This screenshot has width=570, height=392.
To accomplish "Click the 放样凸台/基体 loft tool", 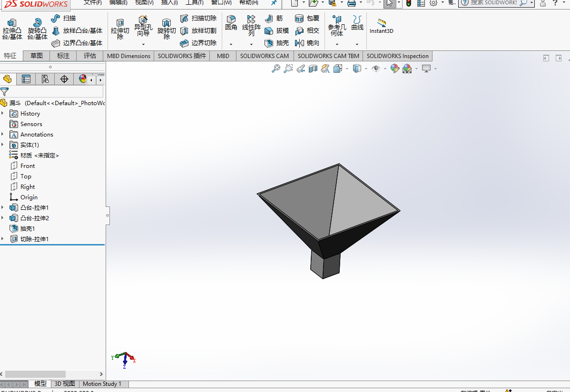I will click(77, 30).
